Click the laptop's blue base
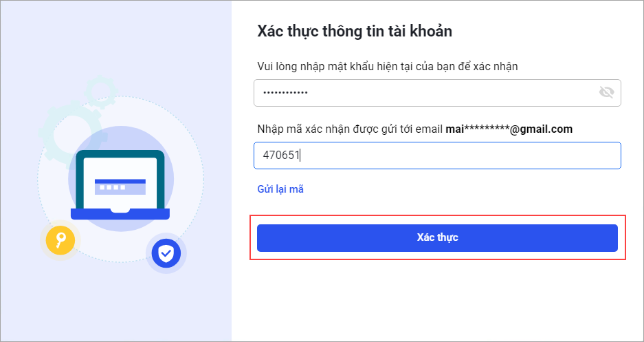Screen dimensions: 644x342 point(120,214)
